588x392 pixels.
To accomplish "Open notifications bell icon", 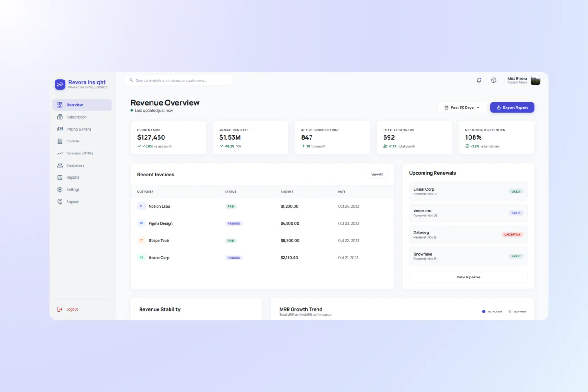I will 479,80.
